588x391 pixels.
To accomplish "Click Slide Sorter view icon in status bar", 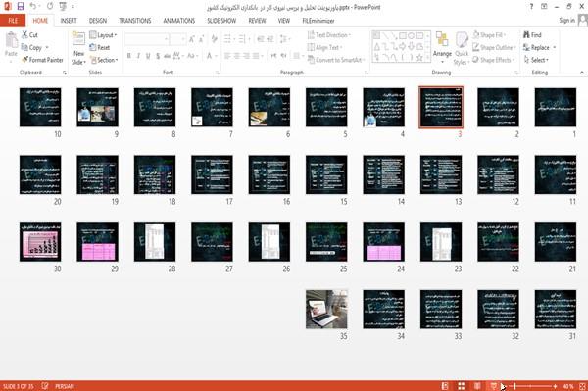I will click(x=461, y=386).
